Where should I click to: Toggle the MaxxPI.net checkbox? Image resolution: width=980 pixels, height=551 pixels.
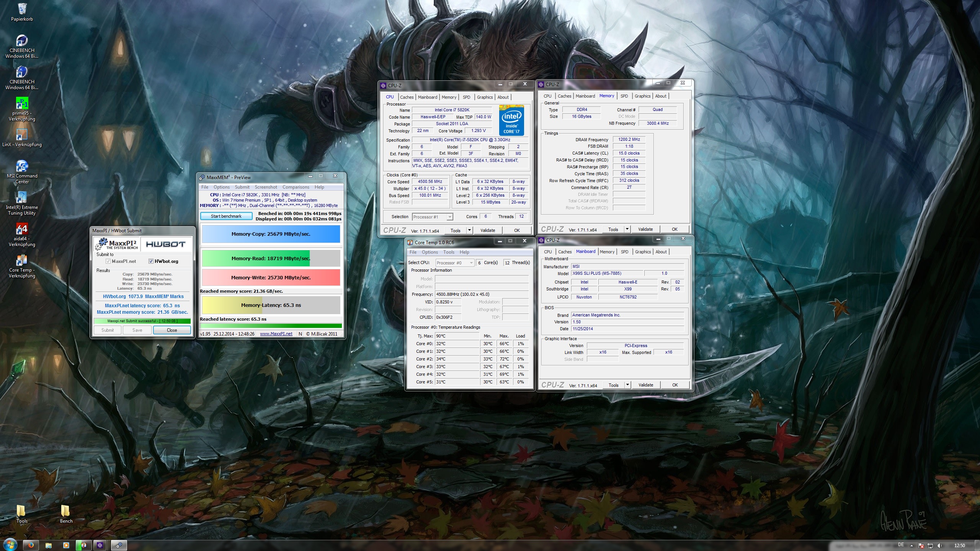click(108, 261)
